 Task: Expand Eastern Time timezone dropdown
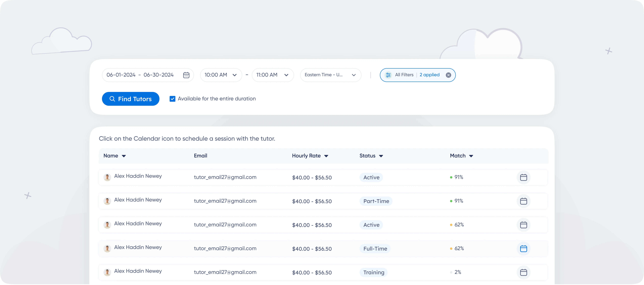coord(330,75)
